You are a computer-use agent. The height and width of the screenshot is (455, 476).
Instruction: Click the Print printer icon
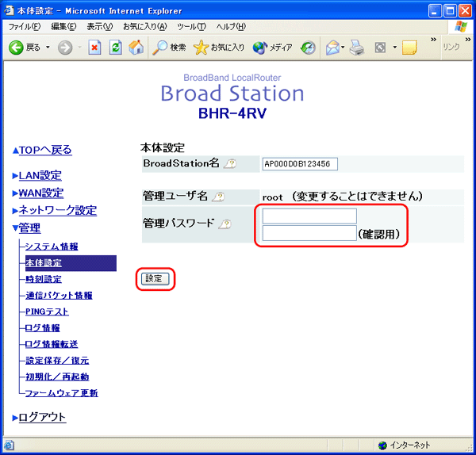(357, 48)
